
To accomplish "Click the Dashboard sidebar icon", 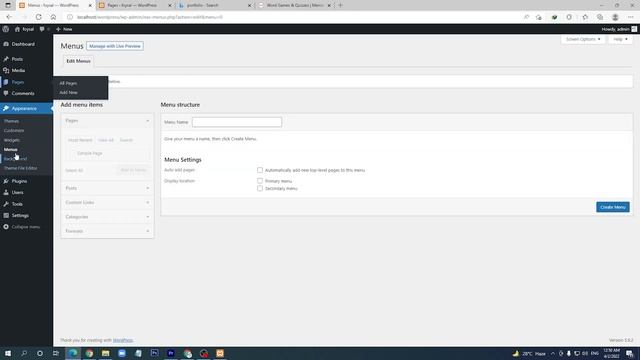I will [x=6, y=44].
